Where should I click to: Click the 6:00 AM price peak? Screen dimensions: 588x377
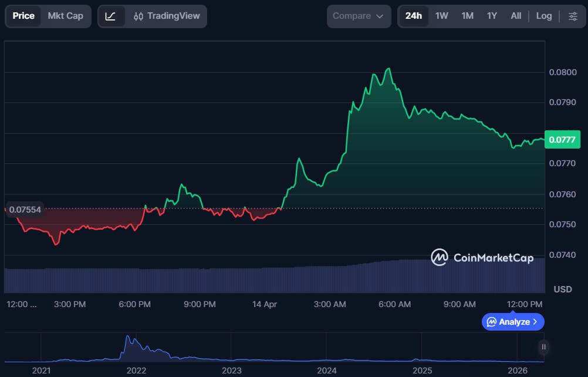[388, 69]
